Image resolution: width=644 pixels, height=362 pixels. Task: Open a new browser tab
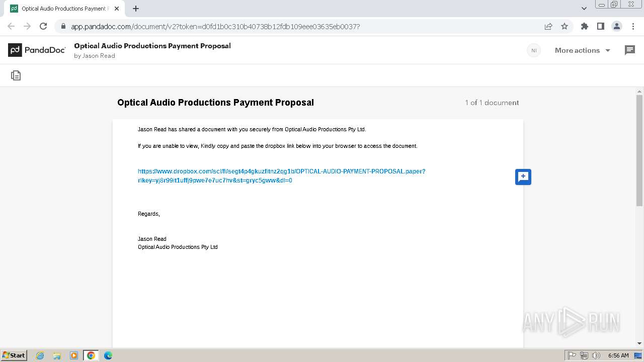coord(136,9)
